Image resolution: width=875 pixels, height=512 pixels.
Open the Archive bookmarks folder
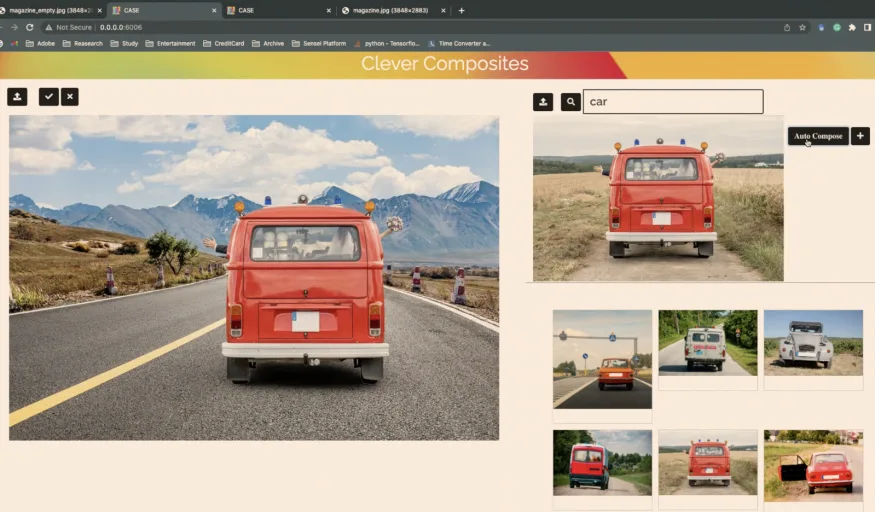click(x=267, y=43)
